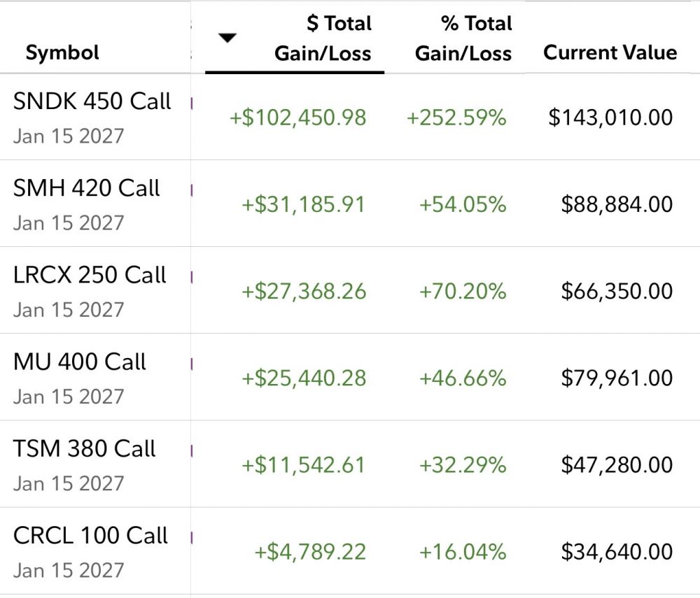The width and height of the screenshot is (700, 598).
Task: Click the +252.59% gain percentage
Action: point(456,118)
